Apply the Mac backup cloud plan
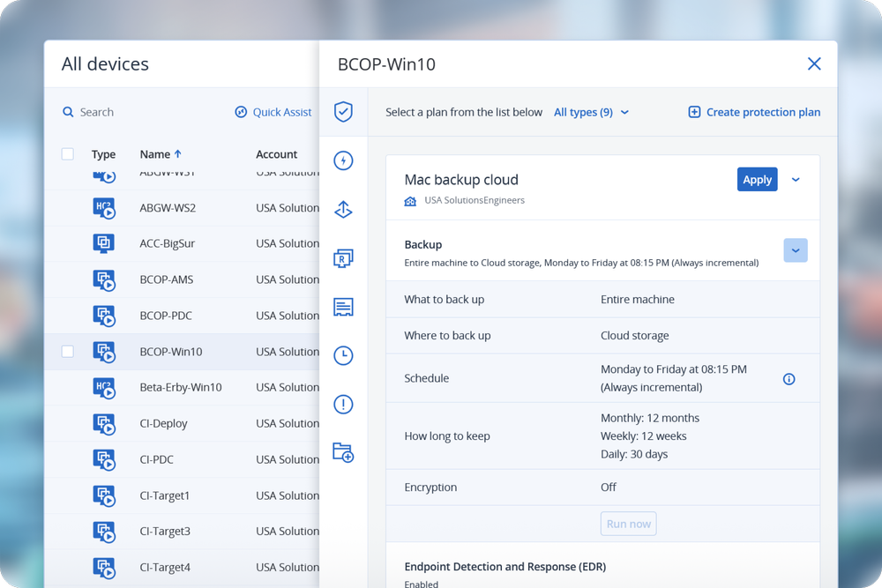882x588 pixels. tap(757, 180)
